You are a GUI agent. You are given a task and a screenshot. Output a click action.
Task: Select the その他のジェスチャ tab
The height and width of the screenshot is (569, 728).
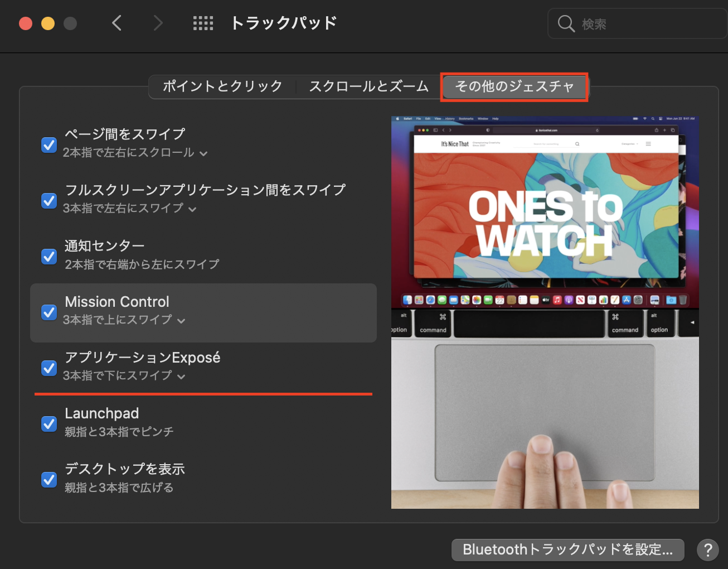pyautogui.click(x=515, y=86)
